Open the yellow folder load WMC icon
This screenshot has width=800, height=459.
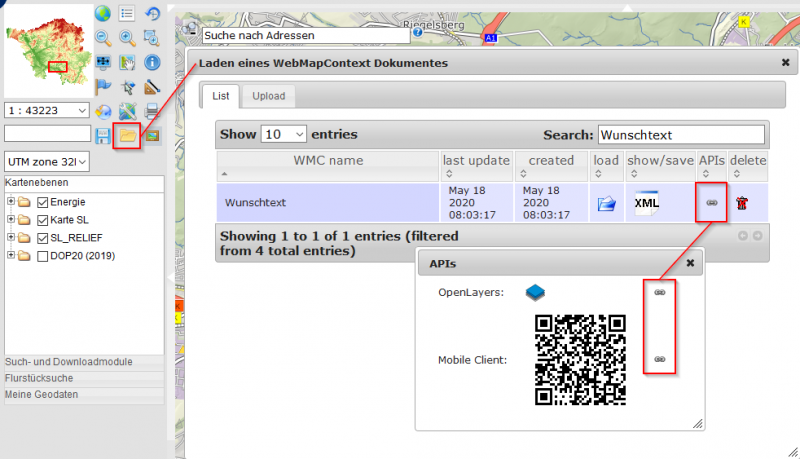[x=128, y=136]
